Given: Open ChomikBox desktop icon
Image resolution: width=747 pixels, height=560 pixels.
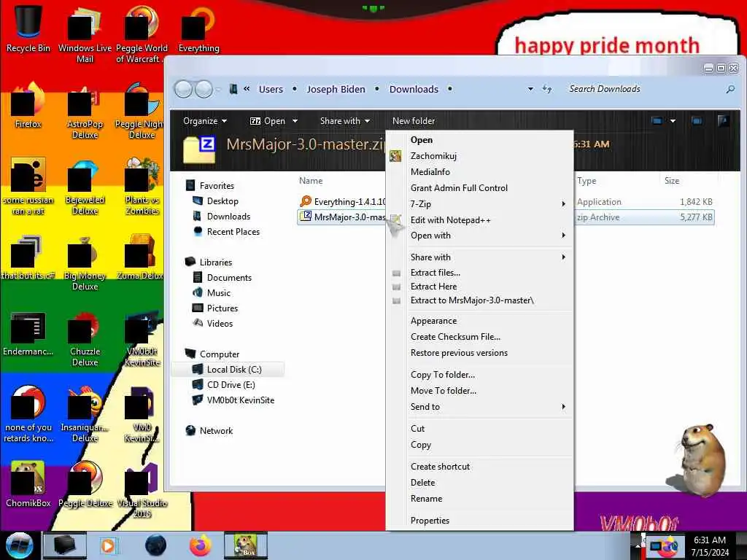Looking at the screenshot, I should tap(28, 484).
